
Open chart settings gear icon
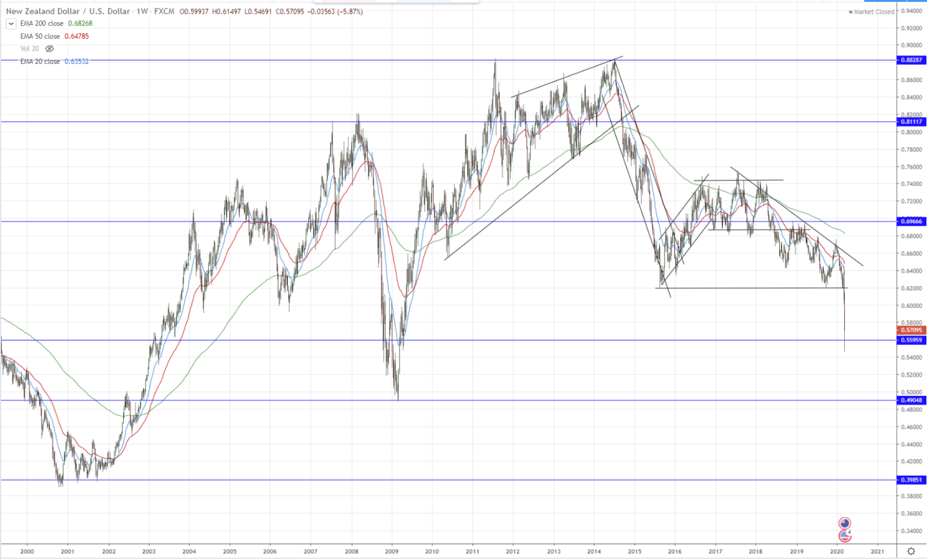tap(911, 551)
